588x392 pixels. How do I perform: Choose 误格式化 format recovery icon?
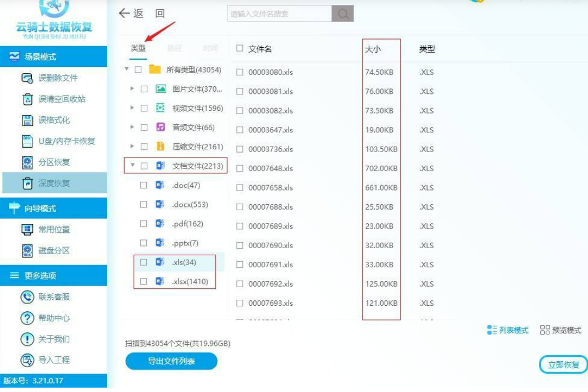click(27, 120)
